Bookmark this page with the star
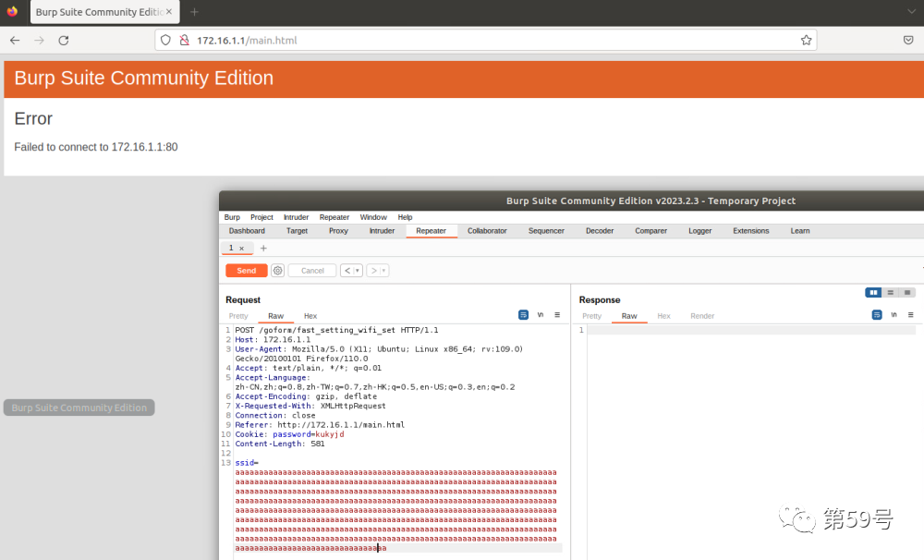 (x=806, y=40)
